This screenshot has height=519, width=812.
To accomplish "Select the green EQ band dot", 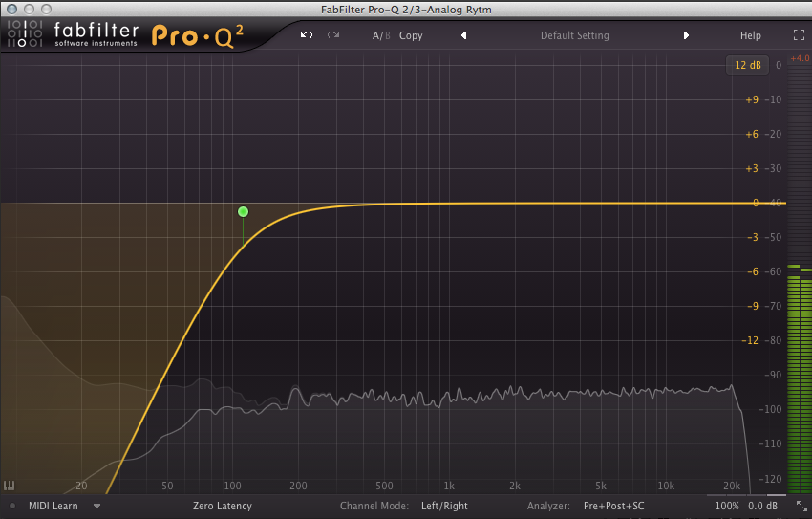I will [243, 211].
